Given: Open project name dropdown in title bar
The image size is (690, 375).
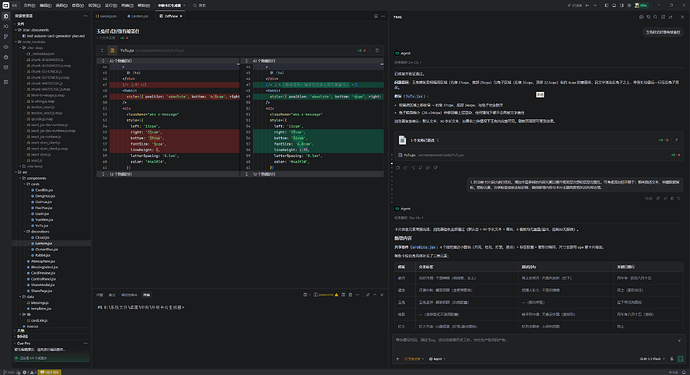Looking at the screenshot, I should tap(171, 5).
